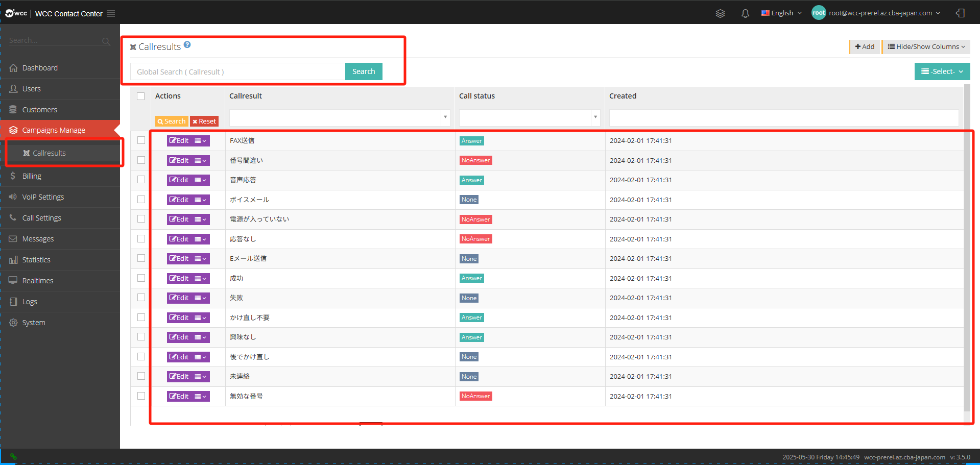Click Edit for the 未連絡 row
Viewport: 980px width, 465px height.
(179, 377)
